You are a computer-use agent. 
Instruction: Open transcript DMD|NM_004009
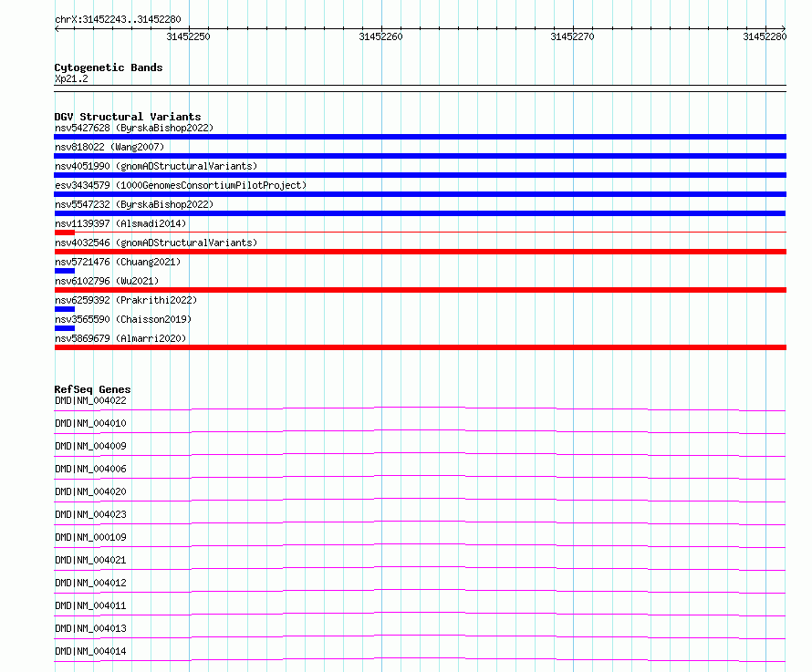pos(90,446)
